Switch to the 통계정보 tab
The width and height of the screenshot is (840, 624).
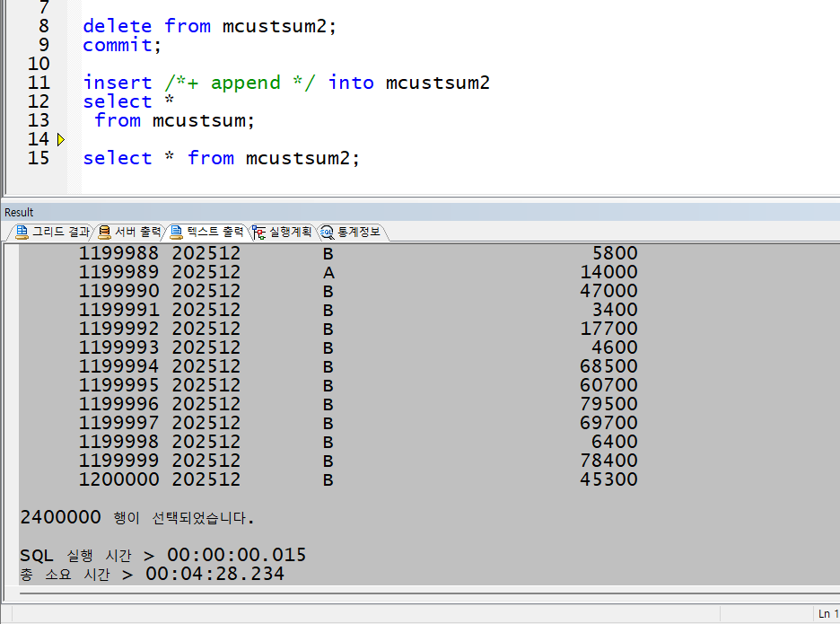pos(352,233)
